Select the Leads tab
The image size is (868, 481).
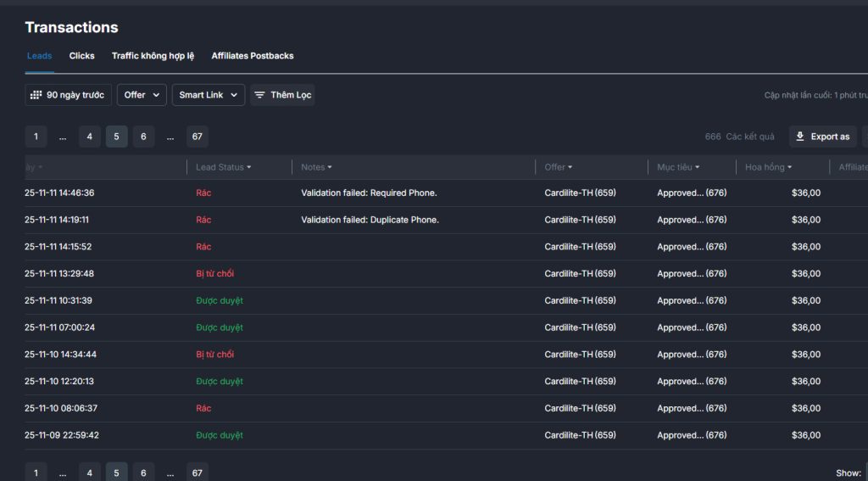click(x=39, y=56)
